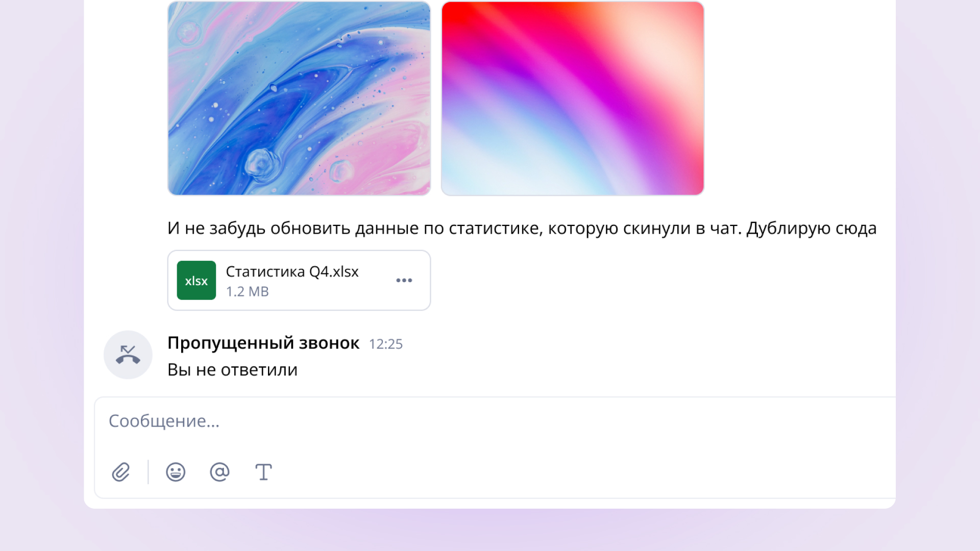Click the Вы не ответили text
The width and height of the screenshot is (980, 551).
click(232, 370)
